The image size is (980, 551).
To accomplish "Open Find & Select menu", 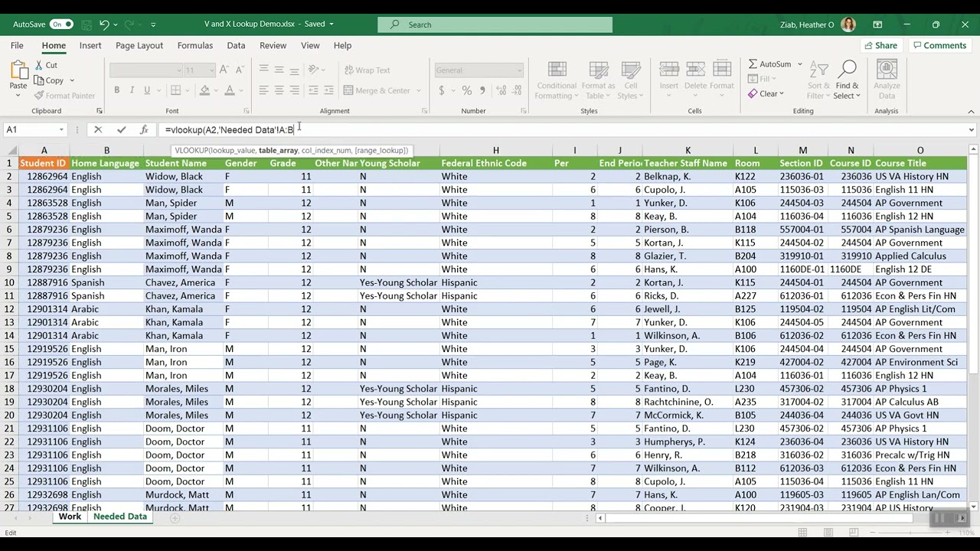I will pos(847,80).
